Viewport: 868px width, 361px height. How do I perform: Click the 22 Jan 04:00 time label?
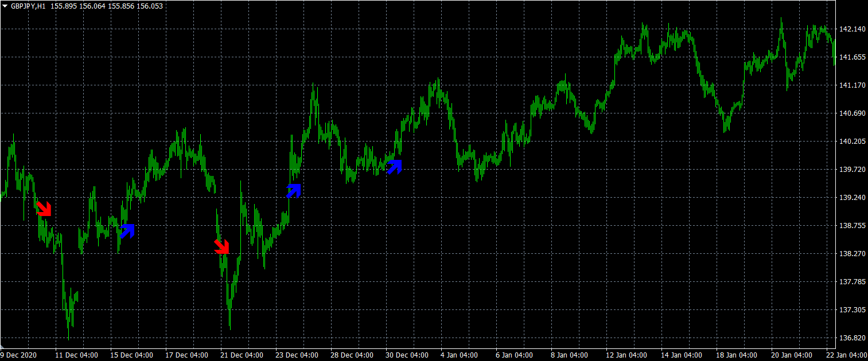click(846, 355)
